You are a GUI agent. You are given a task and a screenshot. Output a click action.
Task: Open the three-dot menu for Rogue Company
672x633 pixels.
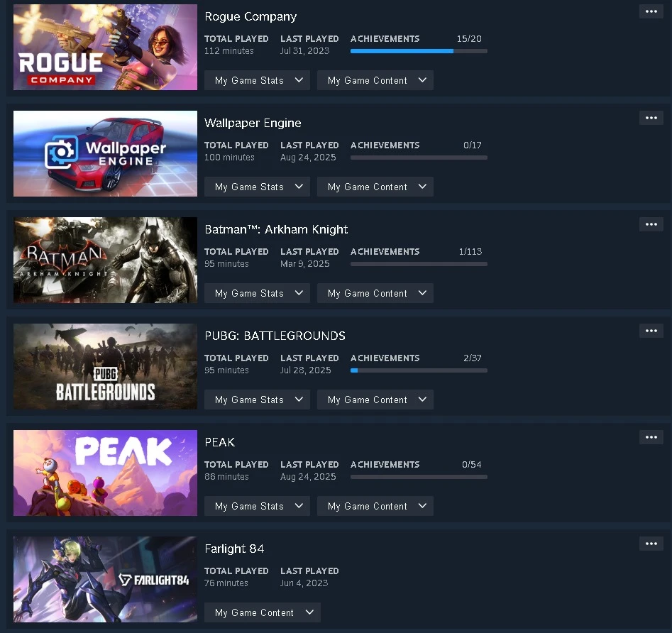coord(651,11)
